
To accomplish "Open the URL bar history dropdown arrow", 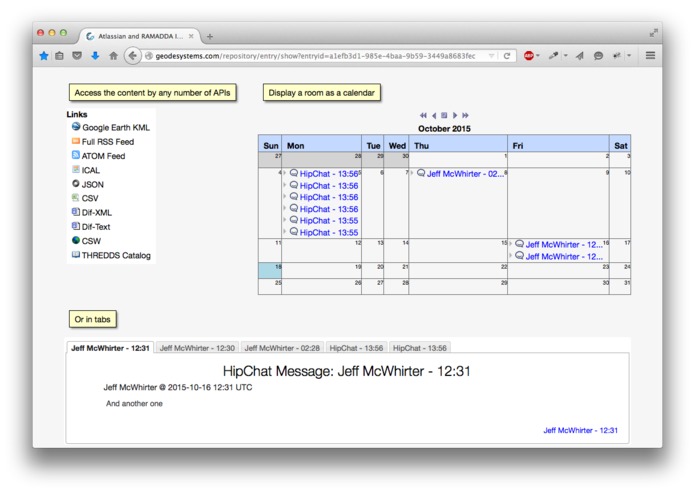I will click(x=491, y=56).
